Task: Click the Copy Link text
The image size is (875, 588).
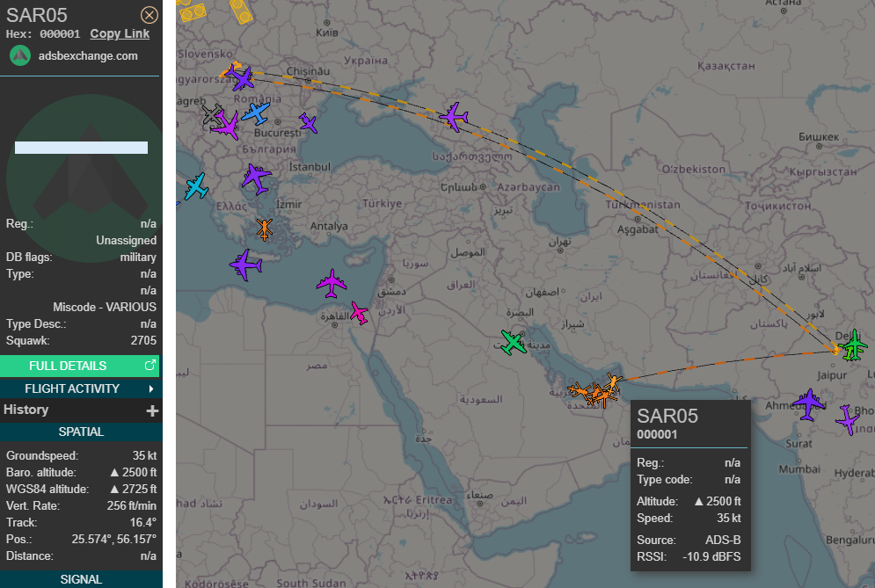Action: pos(120,33)
